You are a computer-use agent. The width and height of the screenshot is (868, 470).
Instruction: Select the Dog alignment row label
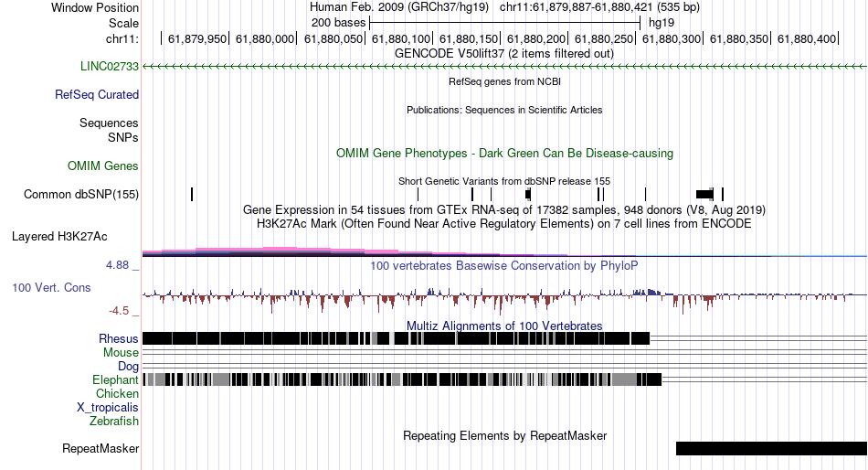tap(128, 367)
